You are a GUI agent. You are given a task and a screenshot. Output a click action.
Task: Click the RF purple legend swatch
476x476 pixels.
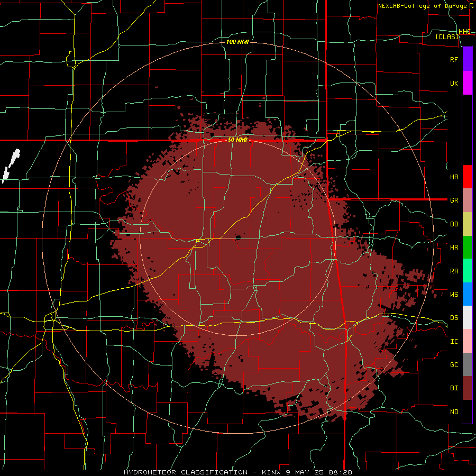(x=467, y=59)
